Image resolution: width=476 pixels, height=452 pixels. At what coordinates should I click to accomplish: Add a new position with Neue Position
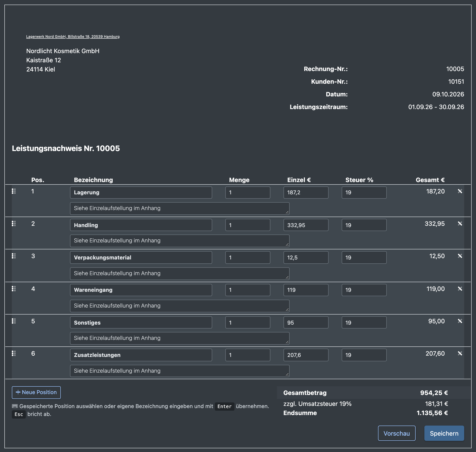(x=36, y=392)
